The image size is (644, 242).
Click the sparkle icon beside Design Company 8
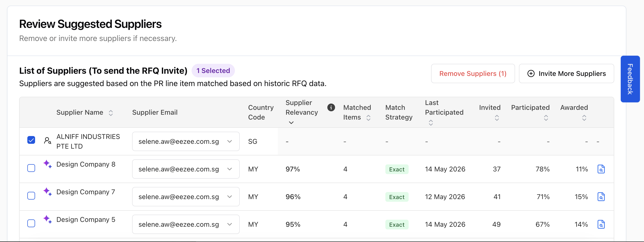click(x=47, y=164)
